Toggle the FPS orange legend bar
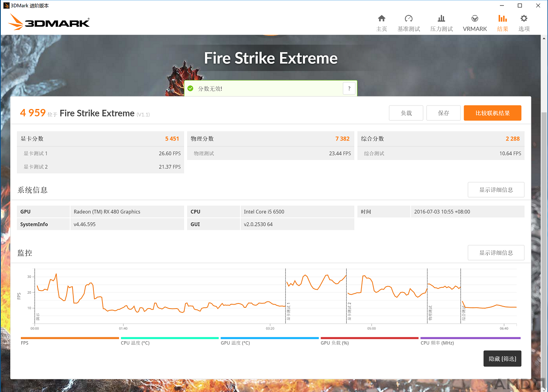This screenshot has width=548, height=392. tap(70, 338)
